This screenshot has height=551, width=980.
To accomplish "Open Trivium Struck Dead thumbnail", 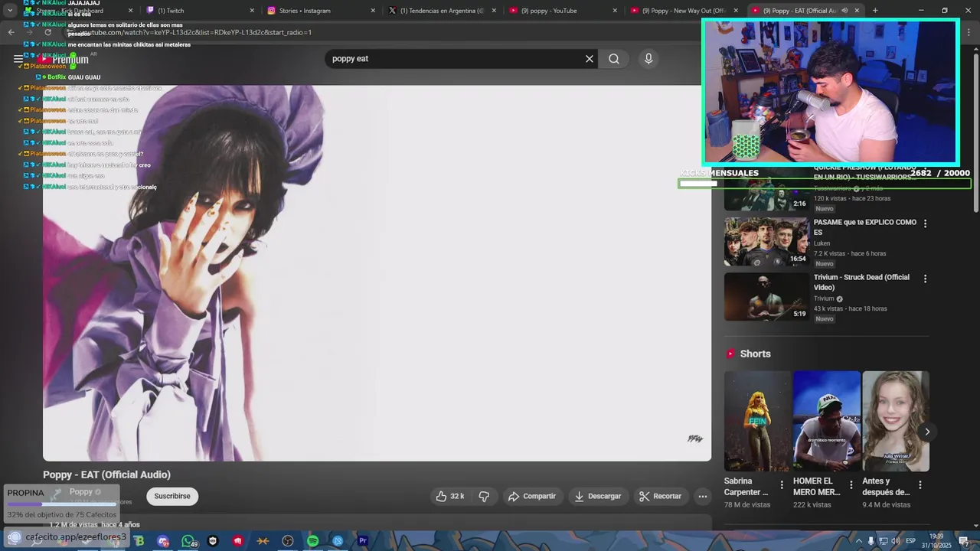I will (x=766, y=297).
